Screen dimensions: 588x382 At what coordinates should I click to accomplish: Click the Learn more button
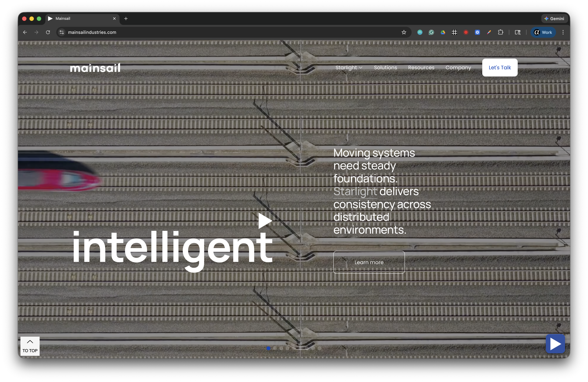point(369,262)
